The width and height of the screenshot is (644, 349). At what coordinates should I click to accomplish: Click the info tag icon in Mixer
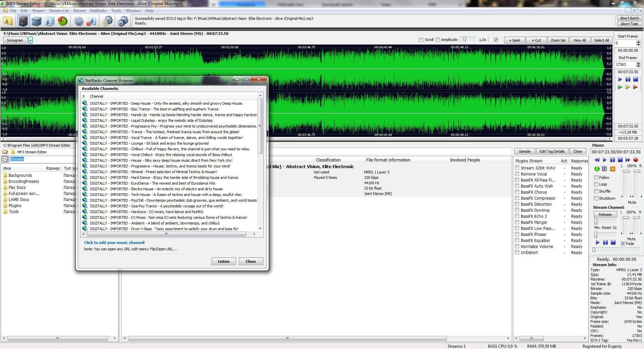(604, 169)
